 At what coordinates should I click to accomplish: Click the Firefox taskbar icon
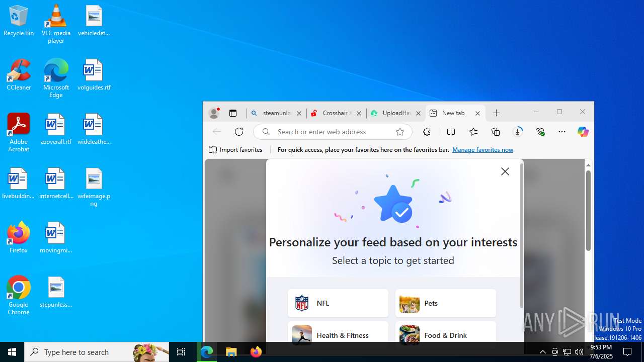tap(256, 352)
